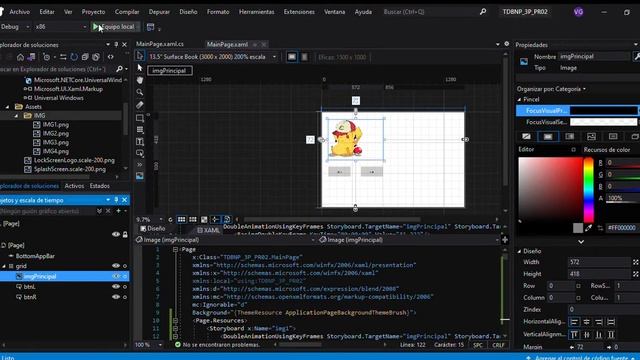The height and width of the screenshot is (360, 640).
Task: Hide the btnR element via eye icon
Action: point(116,297)
